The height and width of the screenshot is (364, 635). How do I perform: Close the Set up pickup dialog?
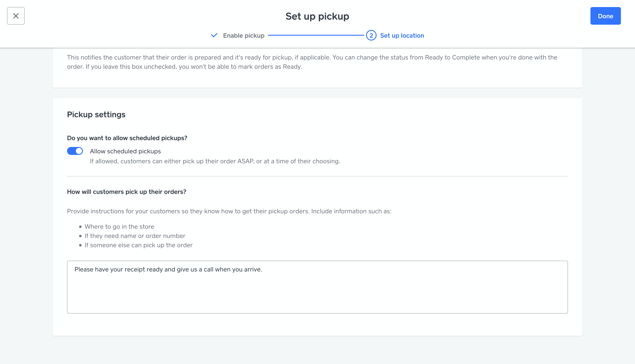tap(16, 16)
